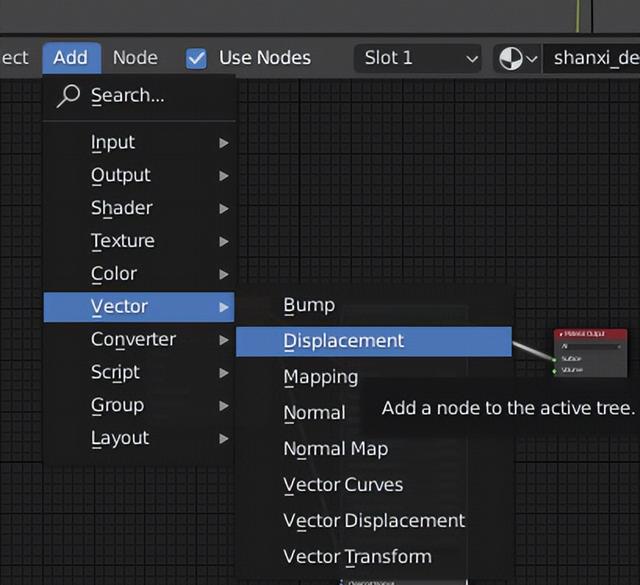Toggle the Use Nodes checkbox
Image resolution: width=640 pixels, height=585 pixels.
click(196, 58)
